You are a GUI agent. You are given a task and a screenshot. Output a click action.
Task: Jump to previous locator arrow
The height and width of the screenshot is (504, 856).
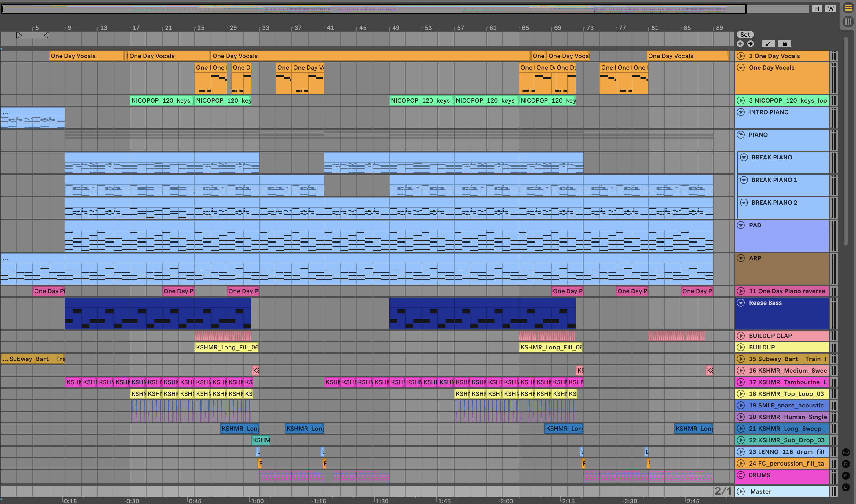[740, 44]
